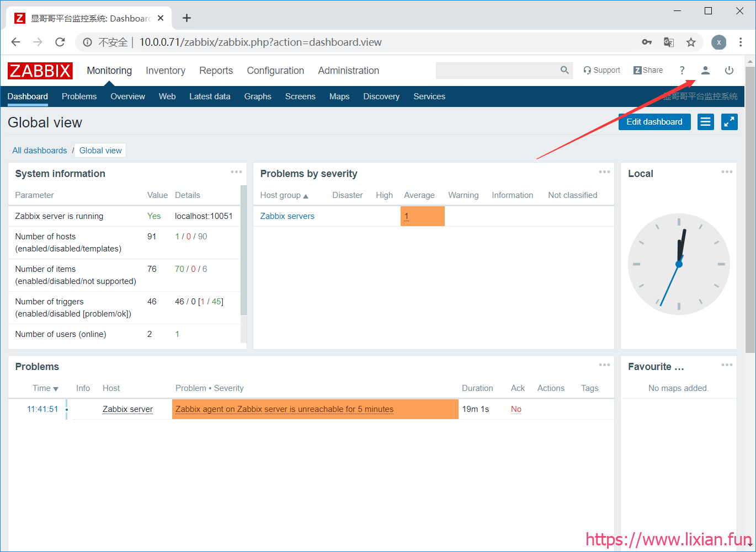756x552 pixels.
Task: Open the Inventory menu
Action: click(166, 71)
